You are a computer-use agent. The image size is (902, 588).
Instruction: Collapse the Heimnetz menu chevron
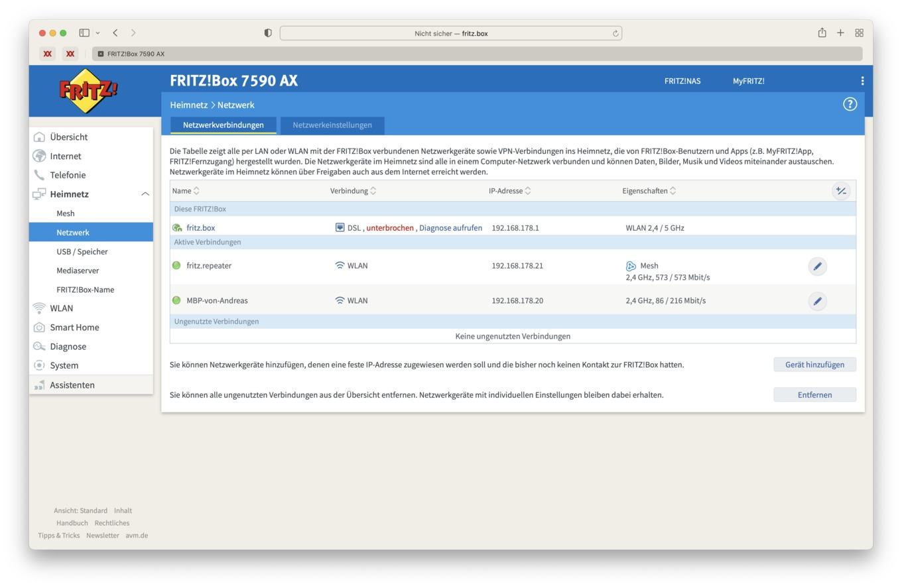click(x=145, y=194)
